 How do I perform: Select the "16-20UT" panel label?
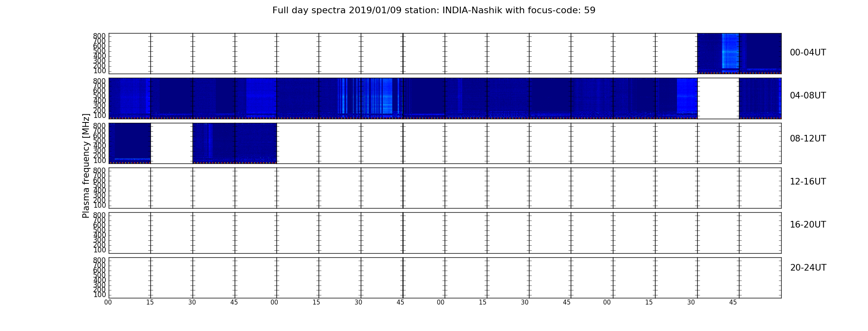coord(808,225)
